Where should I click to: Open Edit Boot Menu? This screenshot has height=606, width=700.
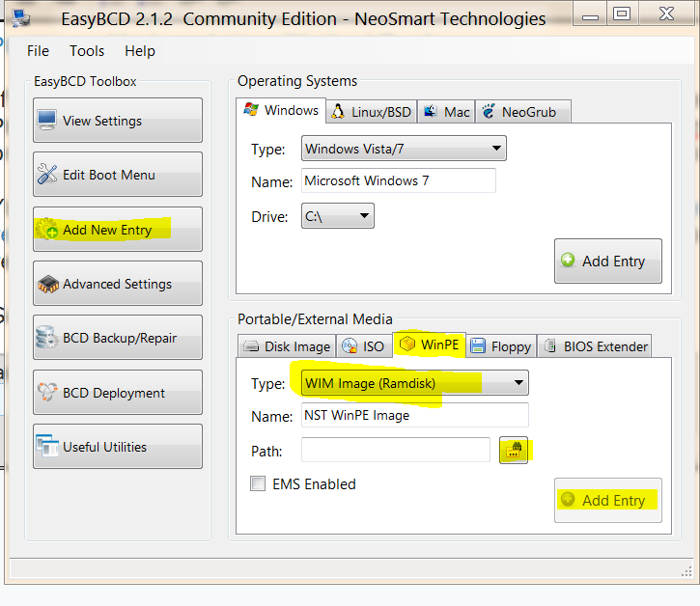coord(118,174)
